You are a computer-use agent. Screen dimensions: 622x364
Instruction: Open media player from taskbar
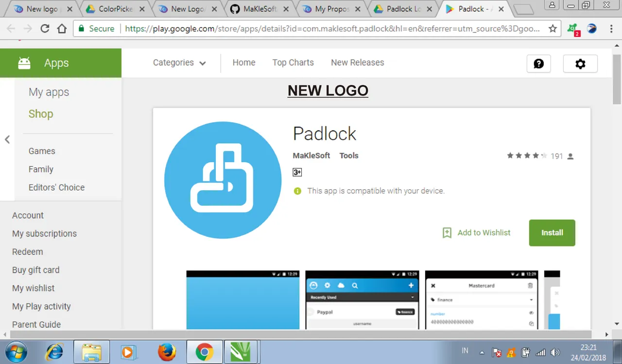[128, 352]
